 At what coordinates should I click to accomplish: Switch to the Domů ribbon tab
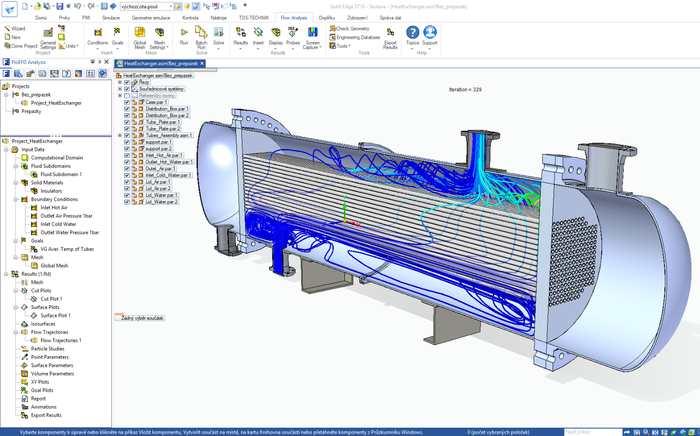tap(41, 18)
